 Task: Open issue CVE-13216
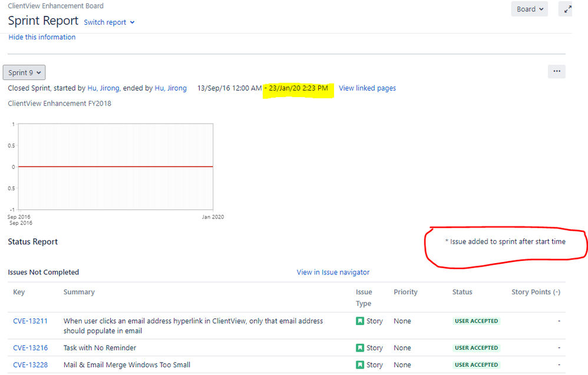pos(31,348)
